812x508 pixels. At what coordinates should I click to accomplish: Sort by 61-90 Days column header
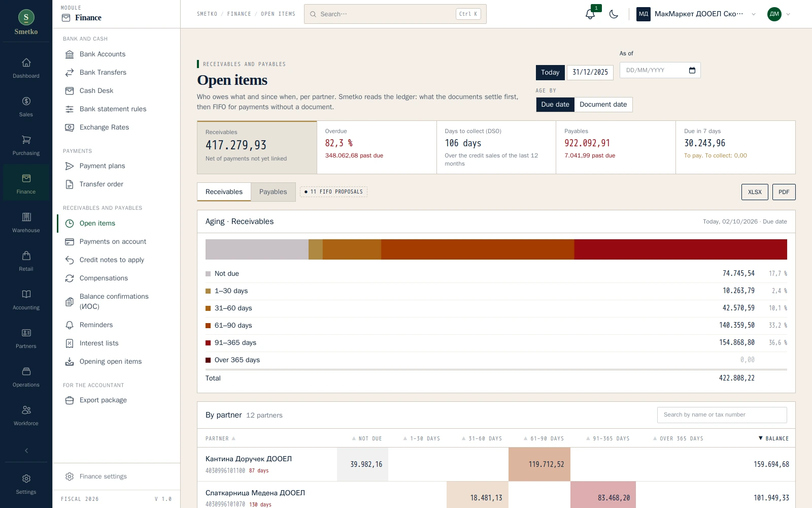[544, 438]
